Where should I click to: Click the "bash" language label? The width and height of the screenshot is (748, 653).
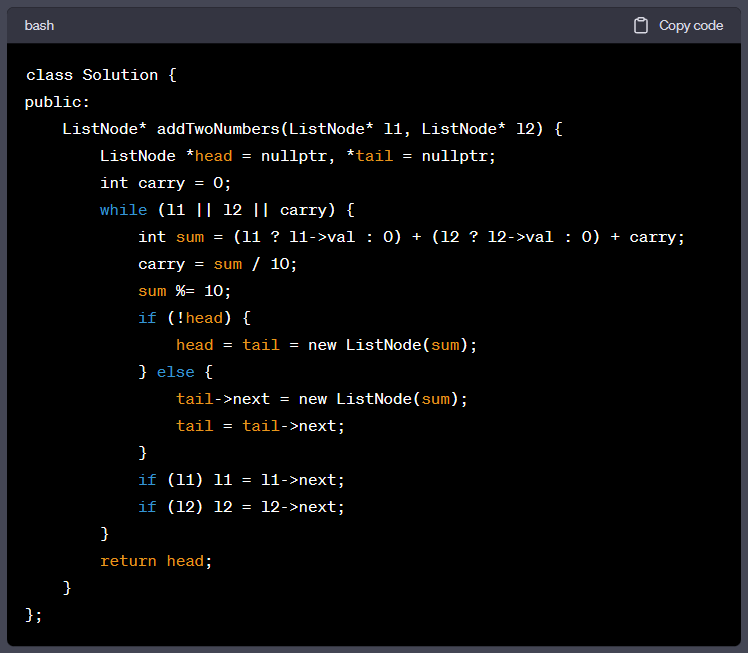(39, 25)
